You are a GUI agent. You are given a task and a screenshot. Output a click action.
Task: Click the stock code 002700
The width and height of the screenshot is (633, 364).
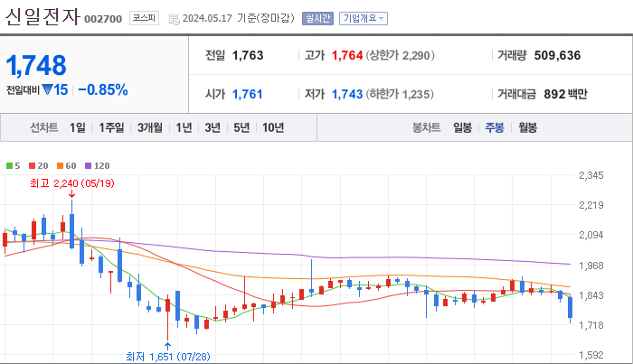[x=103, y=19]
